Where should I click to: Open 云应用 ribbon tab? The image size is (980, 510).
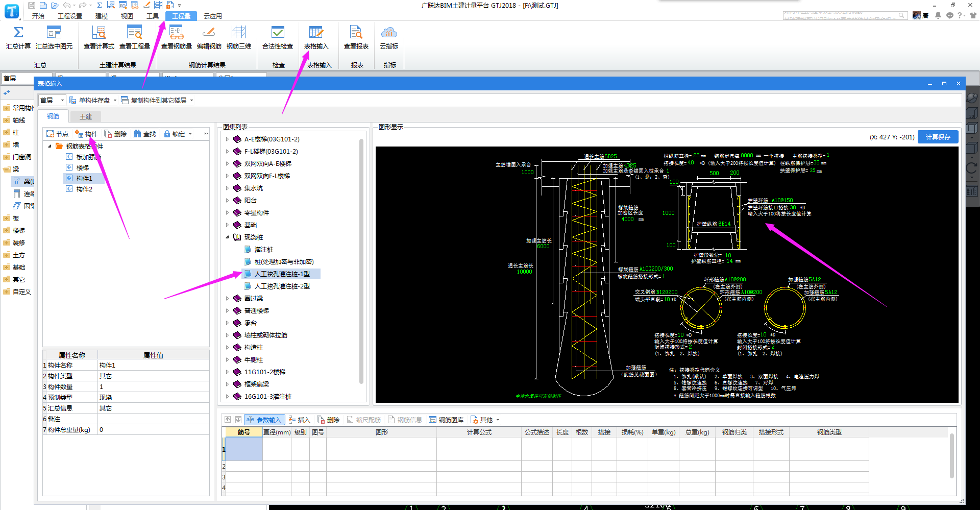[213, 16]
